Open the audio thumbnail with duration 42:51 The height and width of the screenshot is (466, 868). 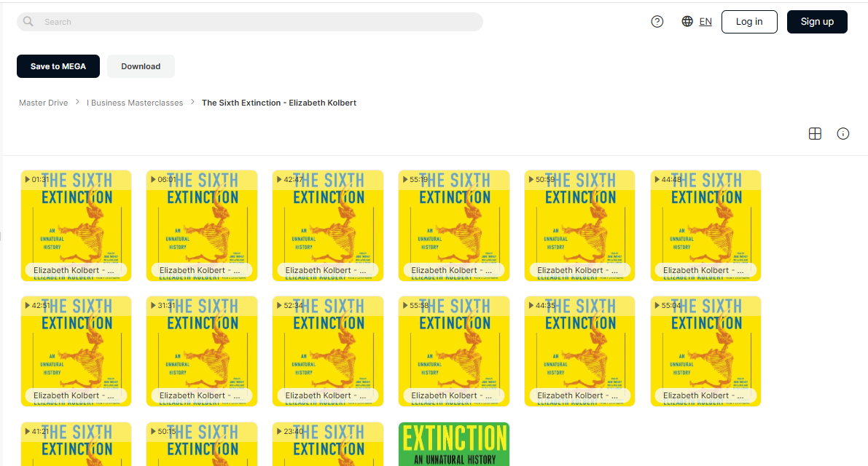point(77,351)
